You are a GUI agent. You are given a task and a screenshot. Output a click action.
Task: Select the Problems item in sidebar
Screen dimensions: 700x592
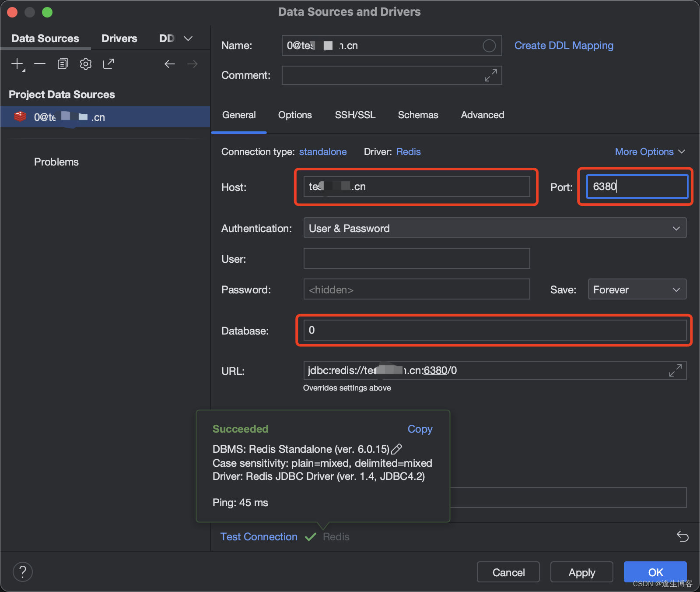(x=56, y=162)
